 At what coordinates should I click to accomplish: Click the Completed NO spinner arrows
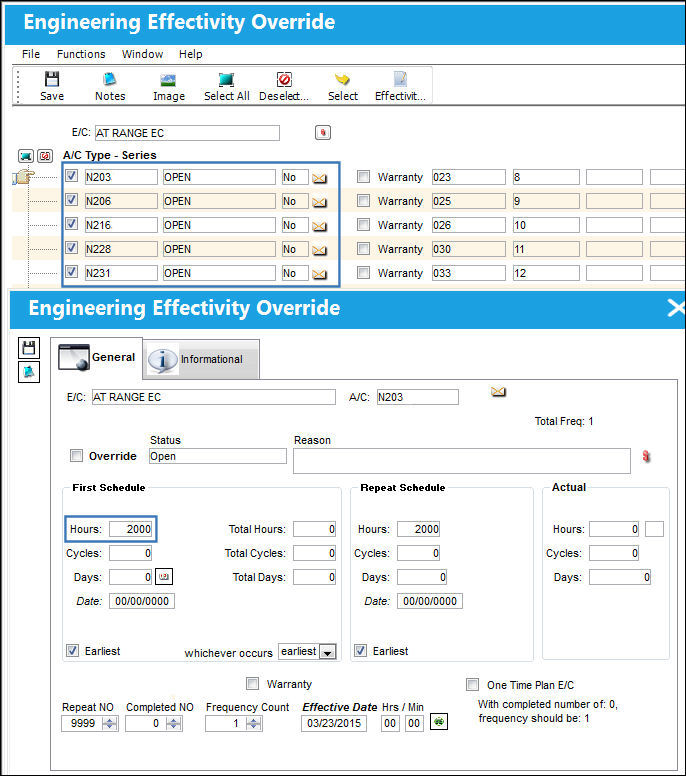[173, 724]
